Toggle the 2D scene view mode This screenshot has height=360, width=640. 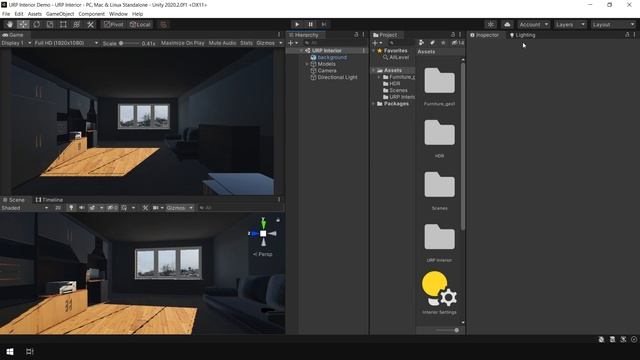[58, 208]
